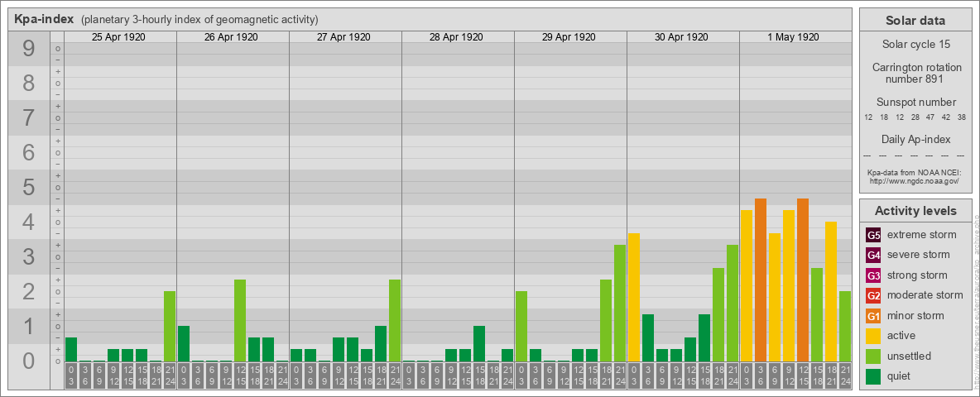Click the 'Solar cycle 15' text
The image size is (980, 397).
click(915, 45)
